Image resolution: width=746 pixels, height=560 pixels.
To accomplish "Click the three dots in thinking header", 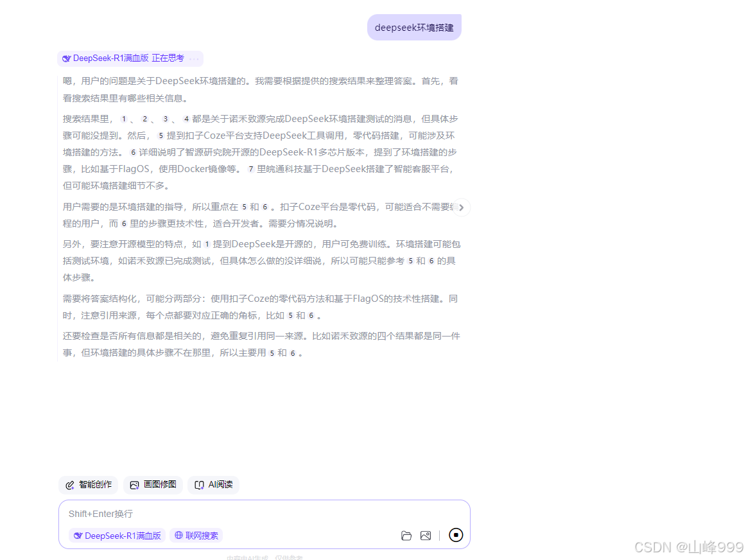I will coord(194,59).
